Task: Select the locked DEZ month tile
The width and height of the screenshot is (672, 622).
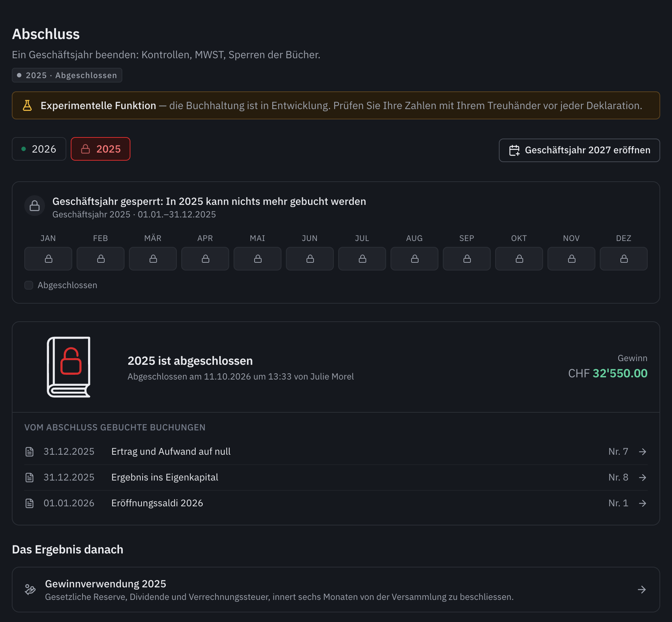Action: click(624, 259)
